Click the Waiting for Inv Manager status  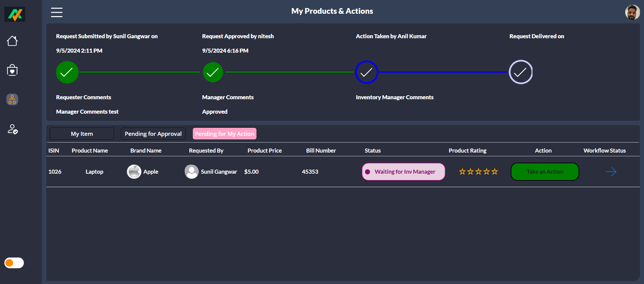click(x=403, y=172)
